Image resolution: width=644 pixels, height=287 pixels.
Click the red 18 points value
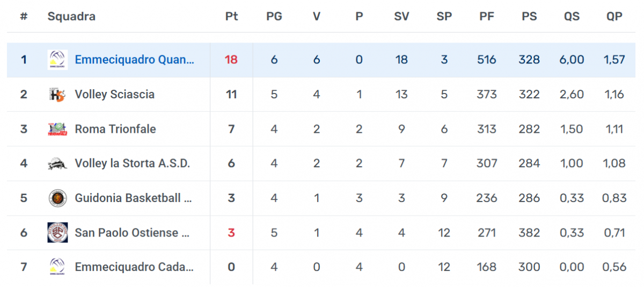(231, 60)
